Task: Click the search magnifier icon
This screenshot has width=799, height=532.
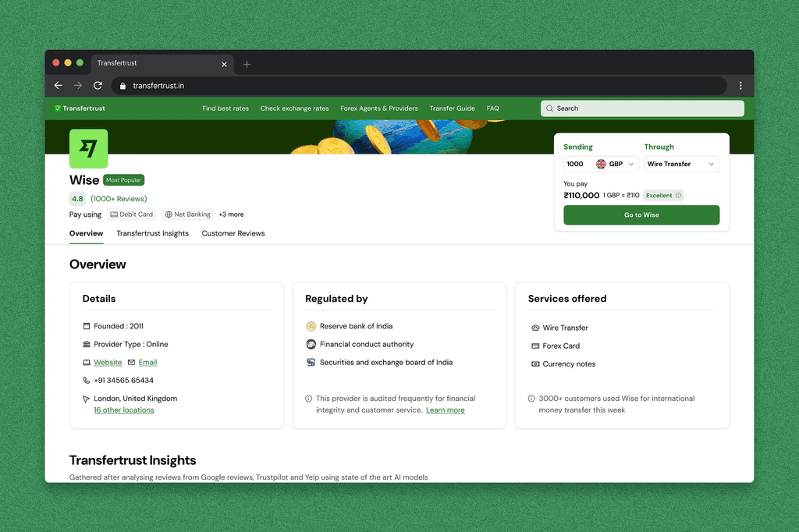Action: [550, 108]
